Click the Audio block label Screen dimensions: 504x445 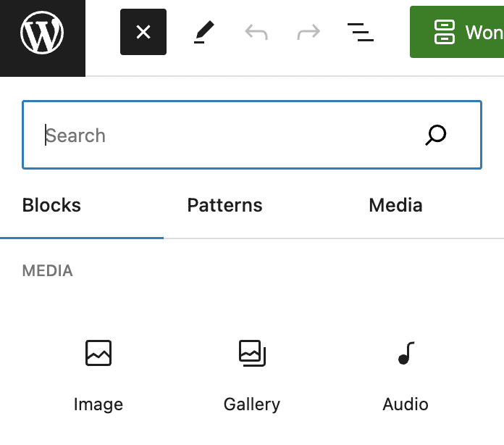pyautogui.click(x=406, y=404)
